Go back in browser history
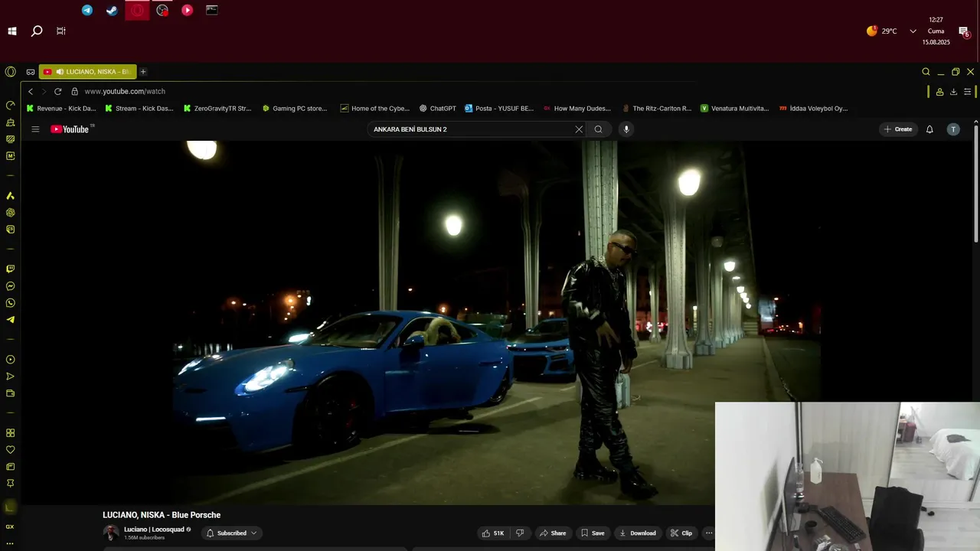The width and height of the screenshot is (980, 551). [x=31, y=91]
